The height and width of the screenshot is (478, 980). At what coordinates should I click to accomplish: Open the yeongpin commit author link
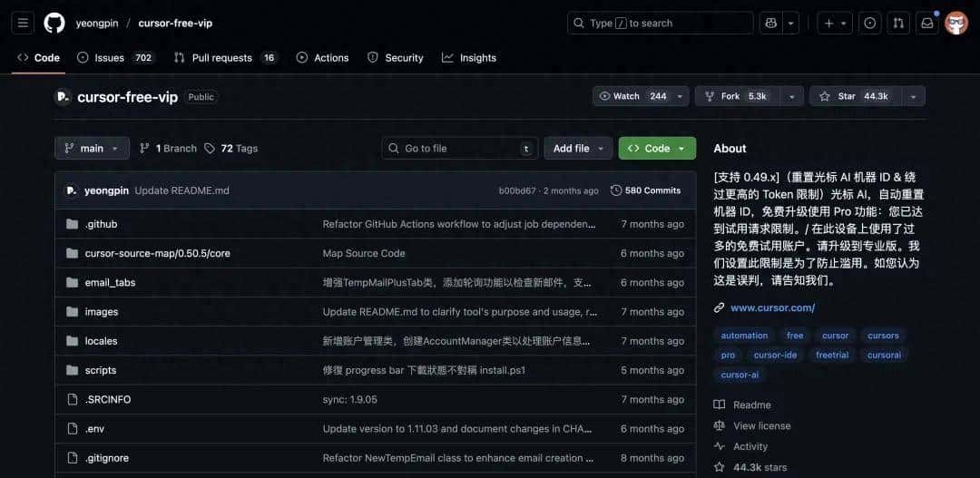click(107, 190)
